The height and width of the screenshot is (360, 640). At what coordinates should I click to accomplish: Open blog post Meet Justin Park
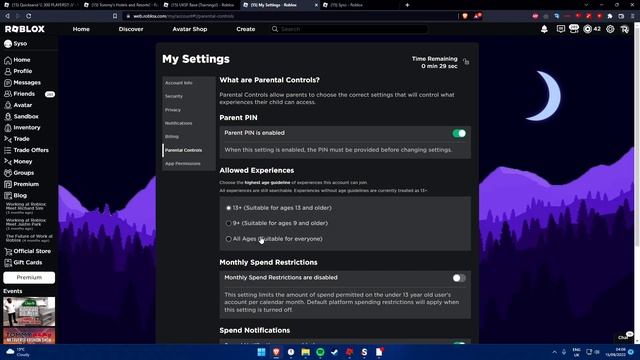pyautogui.click(x=26, y=224)
